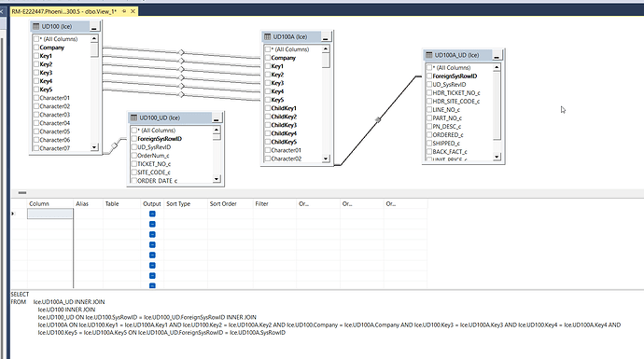Click the pin icon on View_1 tab
The height and width of the screenshot is (359, 644).
coord(124,11)
